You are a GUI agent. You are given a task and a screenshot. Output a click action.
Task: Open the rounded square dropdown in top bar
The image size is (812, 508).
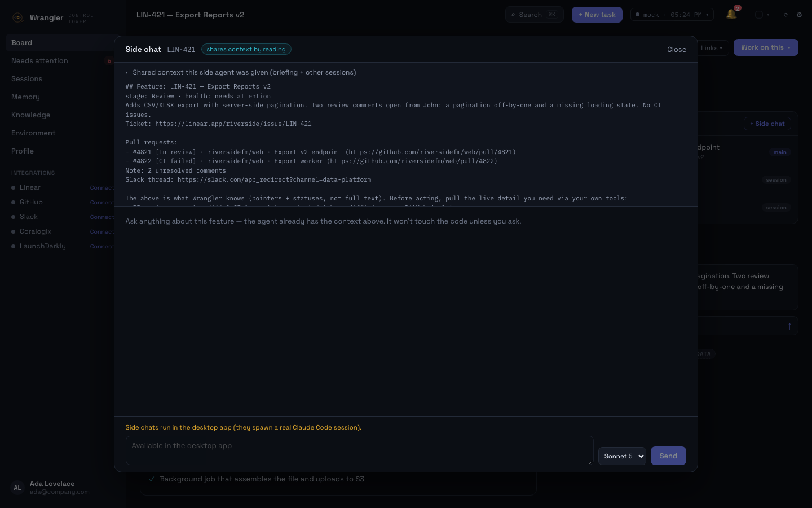pyautogui.click(x=762, y=15)
